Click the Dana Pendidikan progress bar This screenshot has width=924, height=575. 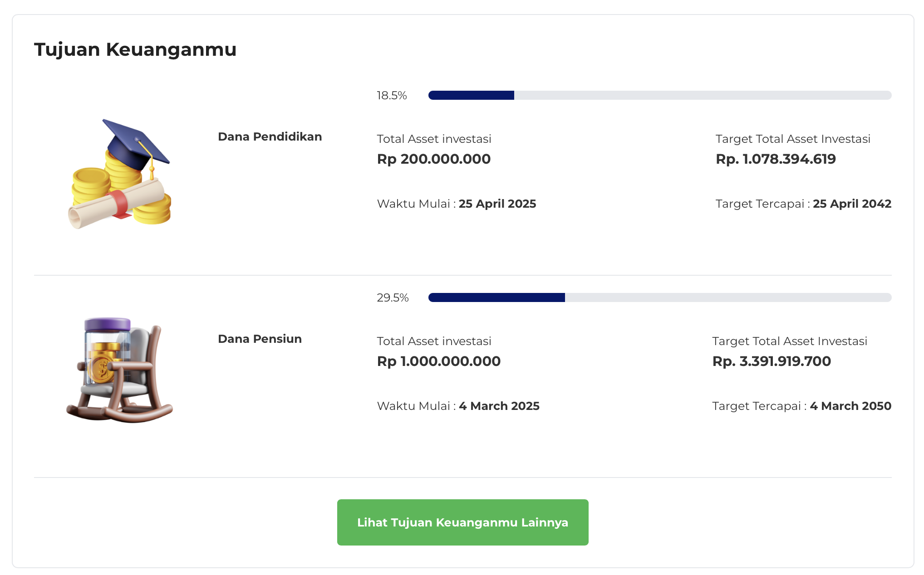(x=659, y=95)
